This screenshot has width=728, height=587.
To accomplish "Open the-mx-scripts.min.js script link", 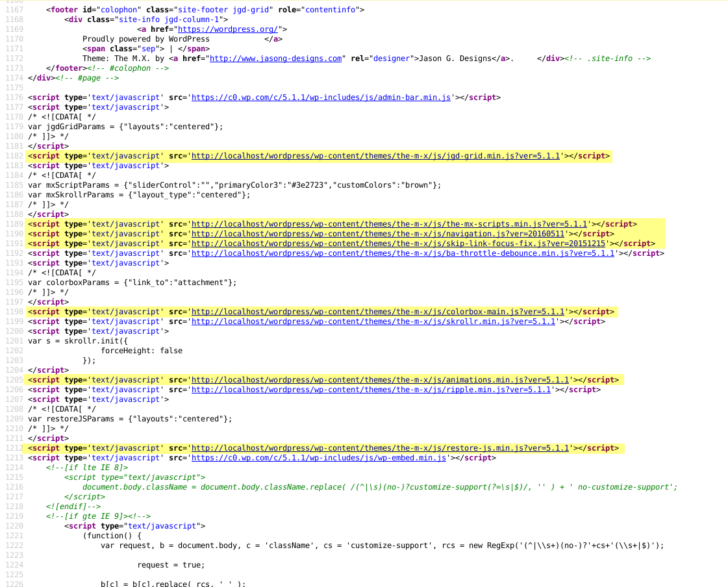I will pos(389,224).
